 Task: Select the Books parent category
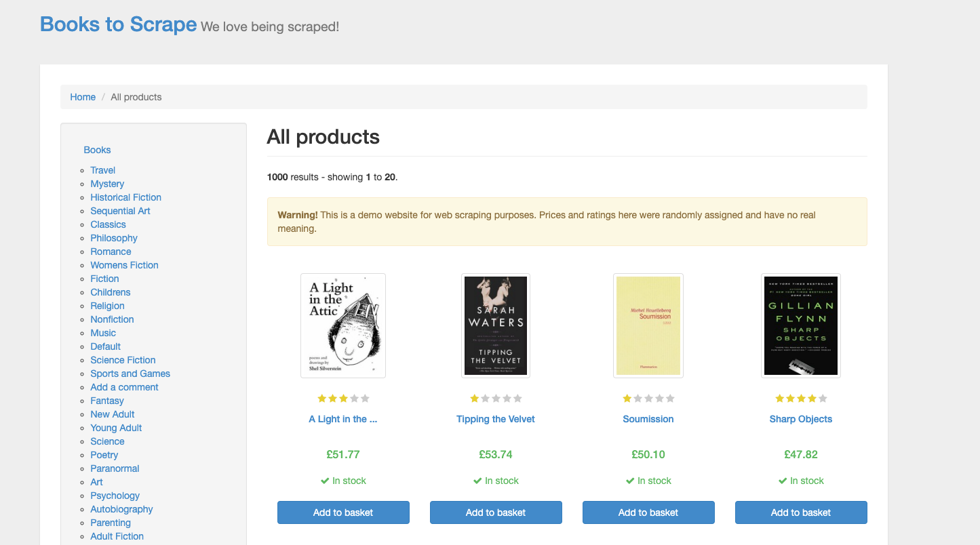click(x=97, y=150)
